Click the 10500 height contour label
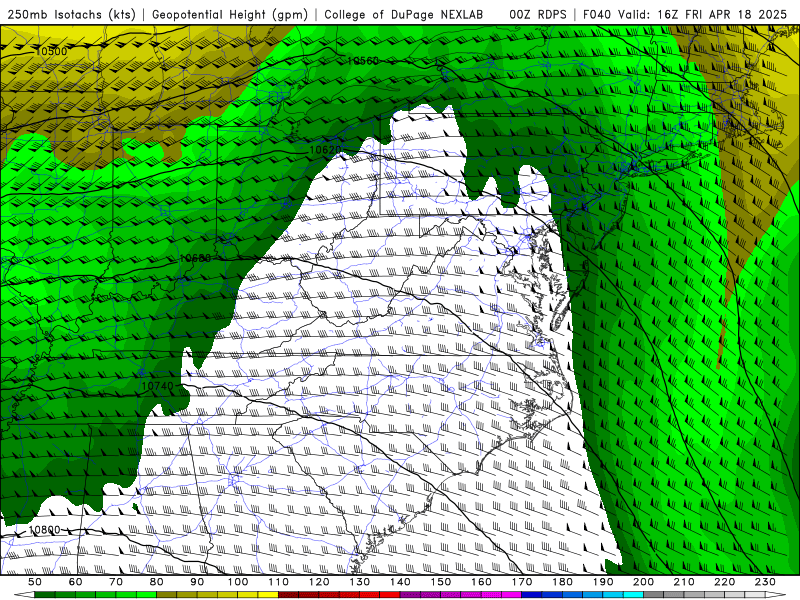800x600 pixels. click(52, 51)
